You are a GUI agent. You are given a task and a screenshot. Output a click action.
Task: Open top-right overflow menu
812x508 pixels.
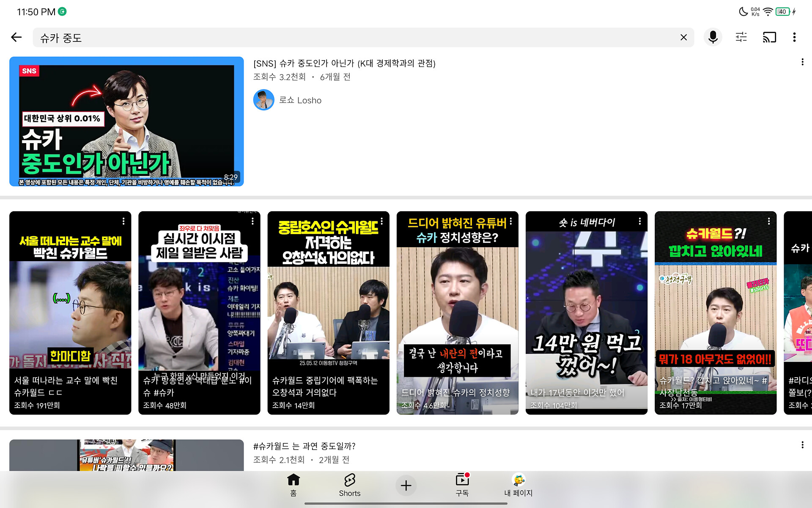(x=794, y=37)
